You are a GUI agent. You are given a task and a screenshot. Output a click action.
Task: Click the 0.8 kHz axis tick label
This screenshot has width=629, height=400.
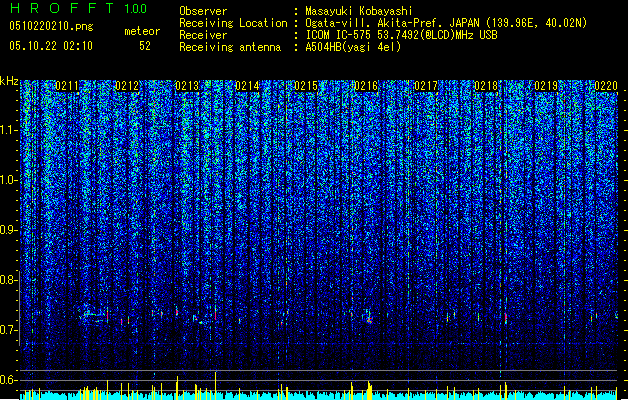coord(9,280)
